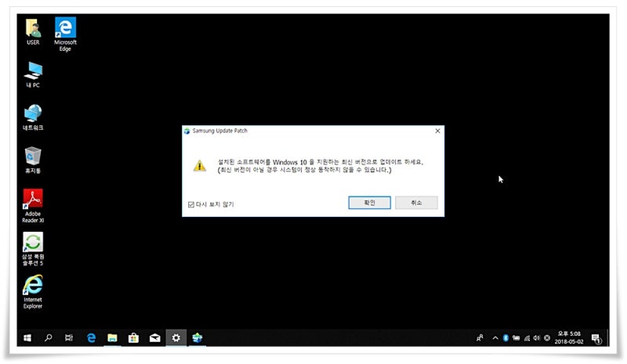The height and width of the screenshot is (364, 627).
Task: Select the Adobe Reader XI shortcut
Action: pyautogui.click(x=33, y=206)
